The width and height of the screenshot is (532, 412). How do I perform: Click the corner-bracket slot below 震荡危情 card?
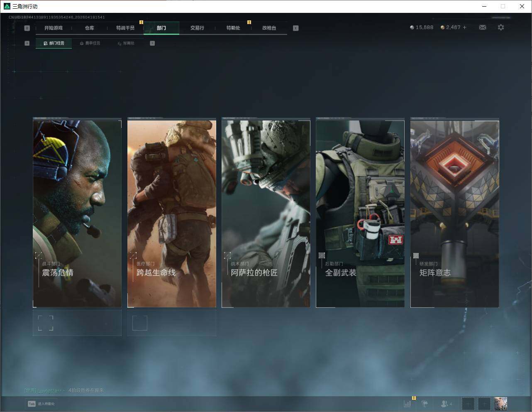point(46,323)
